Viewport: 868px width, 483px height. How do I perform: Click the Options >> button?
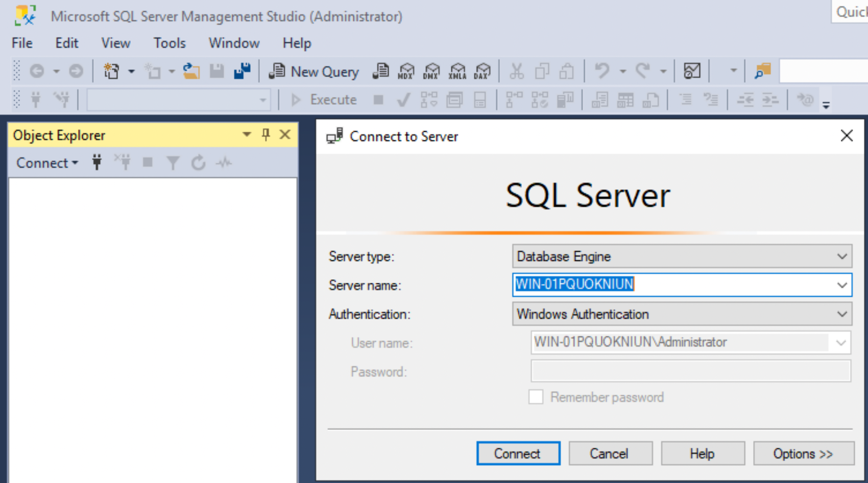click(803, 453)
